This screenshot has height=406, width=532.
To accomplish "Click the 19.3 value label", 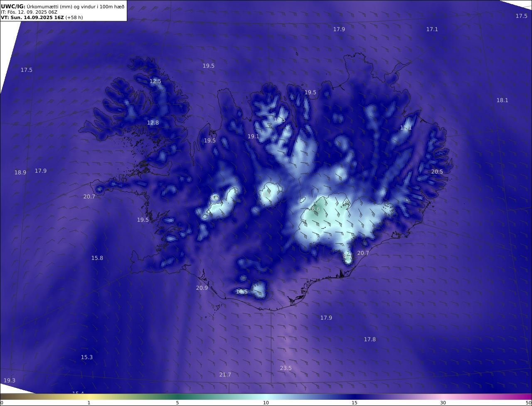I will tap(10, 380).
